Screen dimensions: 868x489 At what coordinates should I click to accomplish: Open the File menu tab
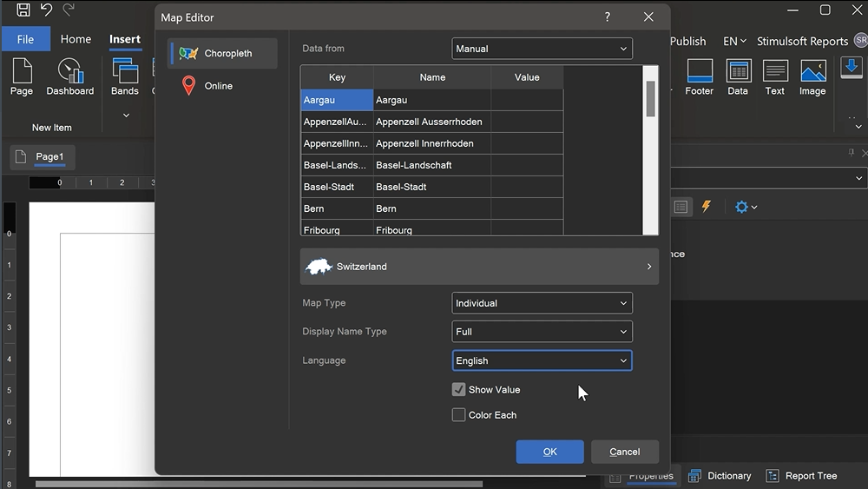tap(26, 39)
